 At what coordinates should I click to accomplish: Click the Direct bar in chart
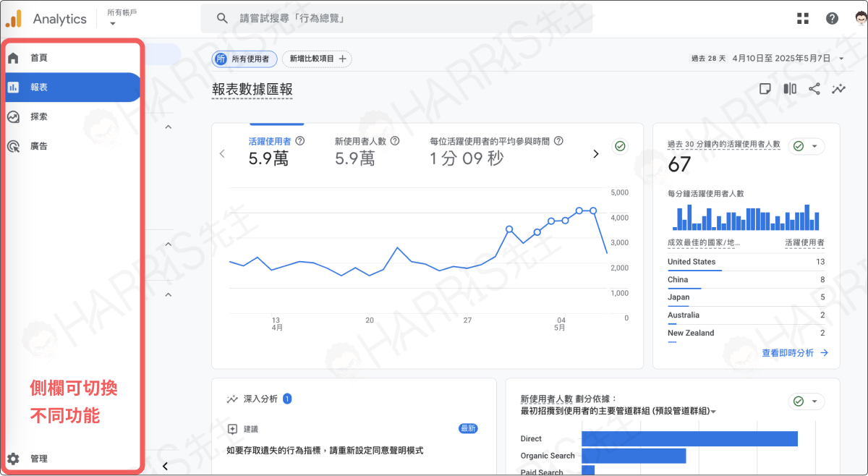pos(689,439)
